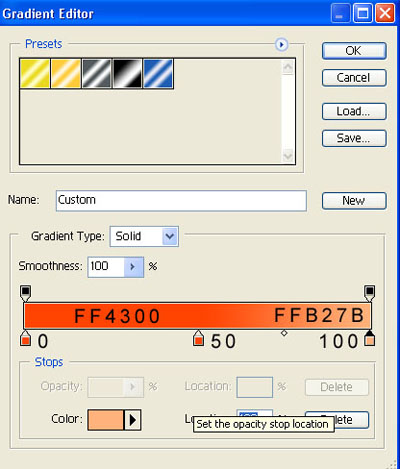Click the presets scrollbar up arrow
The height and width of the screenshot is (469, 400).
coord(288,68)
